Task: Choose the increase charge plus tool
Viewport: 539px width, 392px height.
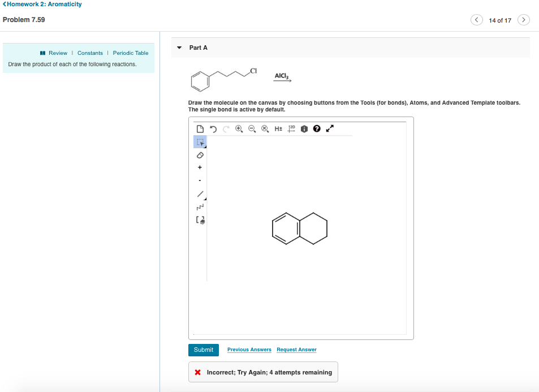Action: (x=199, y=167)
